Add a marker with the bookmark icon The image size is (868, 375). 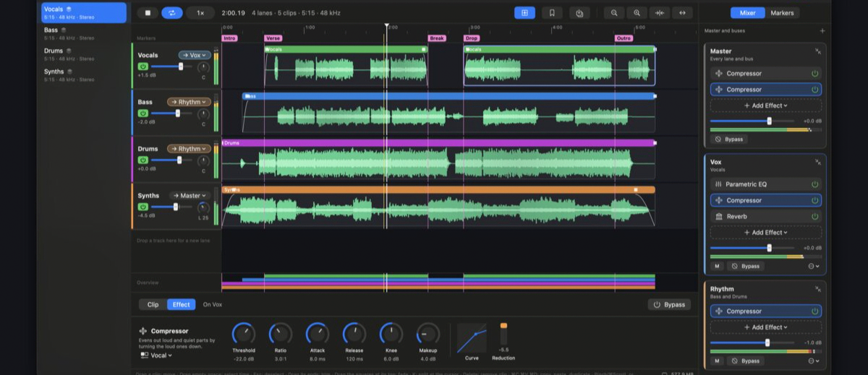coord(552,12)
